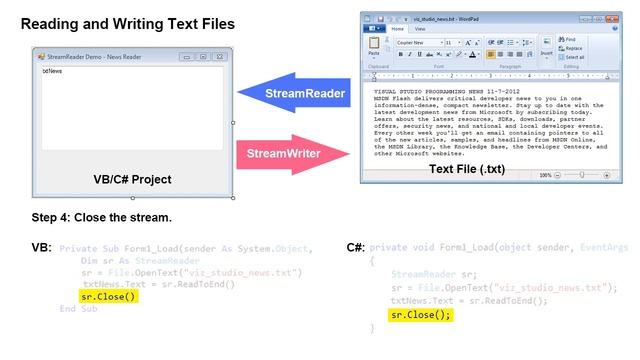Click the zoom slider handle in WordPad's status bar
Screen dimensions: 640x360
tap(582, 175)
